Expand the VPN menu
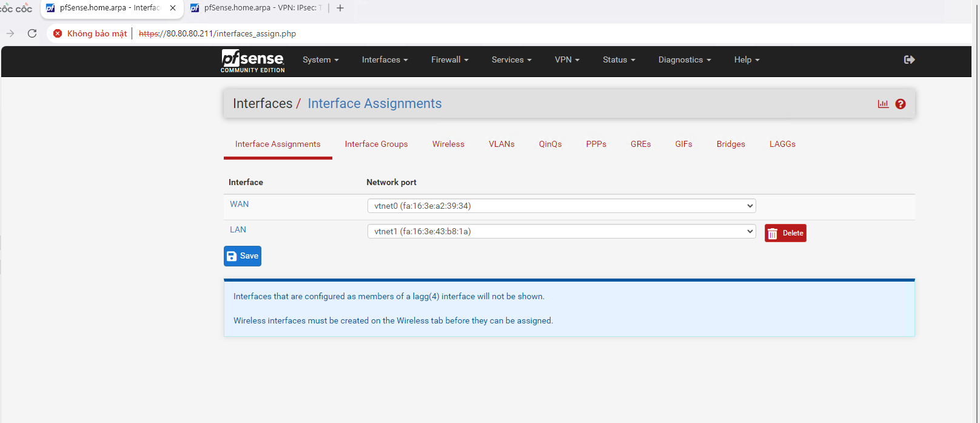980x423 pixels. [x=567, y=59]
